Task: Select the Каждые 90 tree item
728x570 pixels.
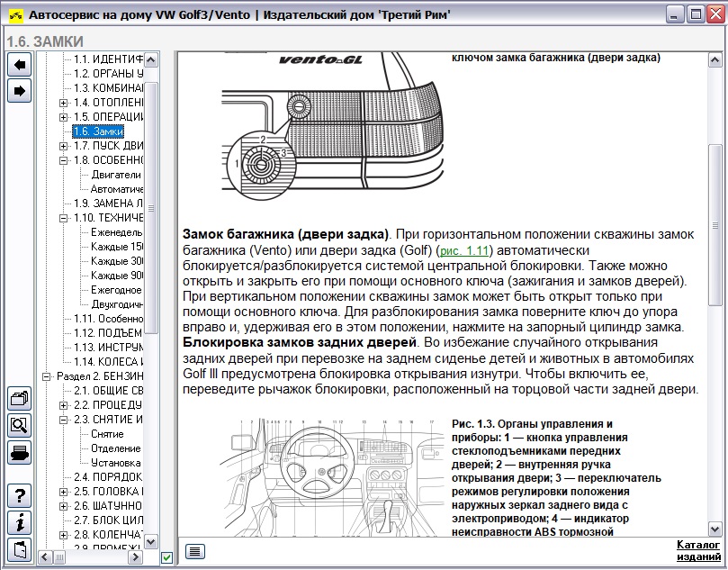Action: click(117, 276)
